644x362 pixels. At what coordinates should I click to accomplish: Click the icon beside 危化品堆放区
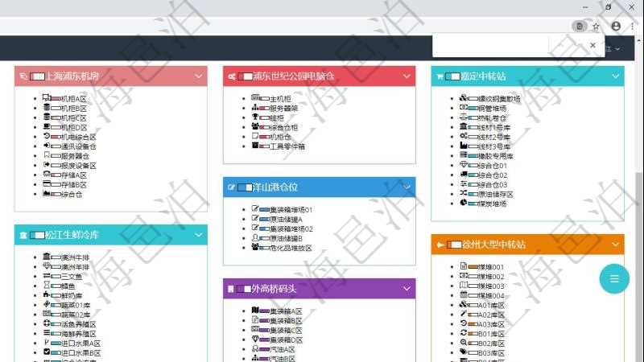[255, 248]
